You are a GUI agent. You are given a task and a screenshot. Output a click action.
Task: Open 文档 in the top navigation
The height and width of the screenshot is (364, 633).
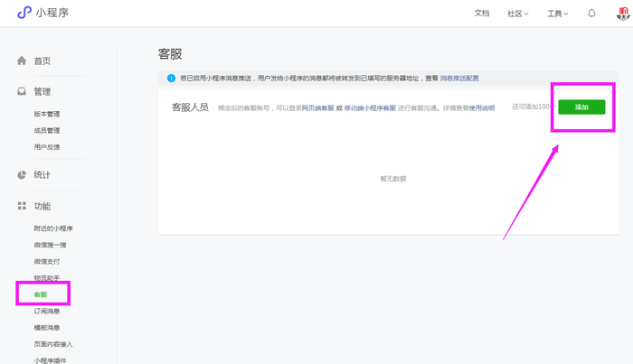(482, 14)
